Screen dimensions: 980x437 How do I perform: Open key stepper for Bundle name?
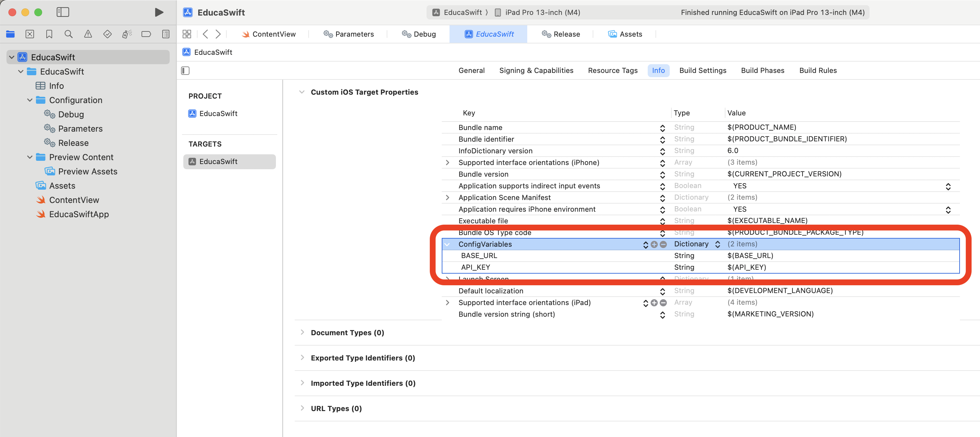(662, 128)
